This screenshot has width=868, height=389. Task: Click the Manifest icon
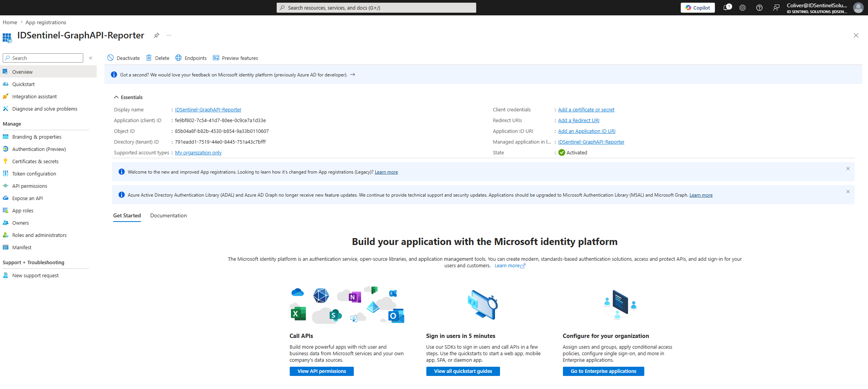pyautogui.click(x=5, y=247)
